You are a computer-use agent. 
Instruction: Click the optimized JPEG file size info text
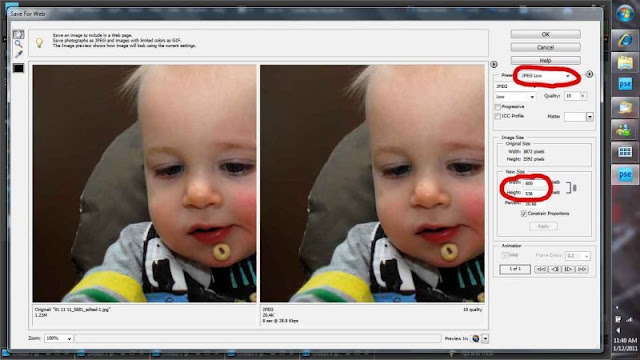269,315
